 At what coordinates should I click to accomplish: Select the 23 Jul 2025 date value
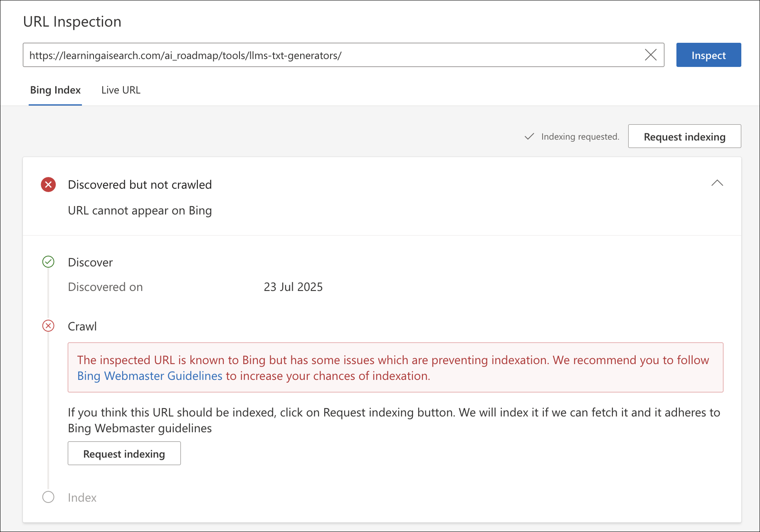293,287
